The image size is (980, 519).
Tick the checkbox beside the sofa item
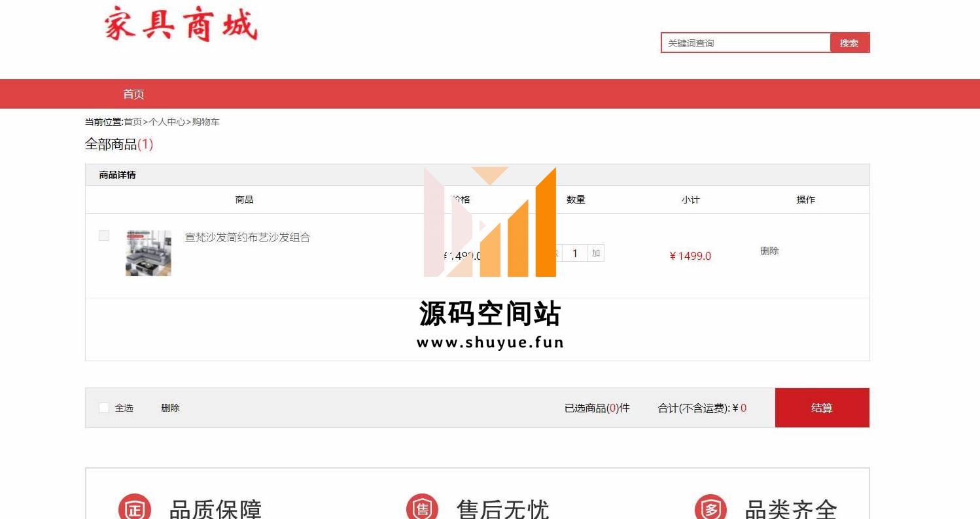click(x=104, y=236)
